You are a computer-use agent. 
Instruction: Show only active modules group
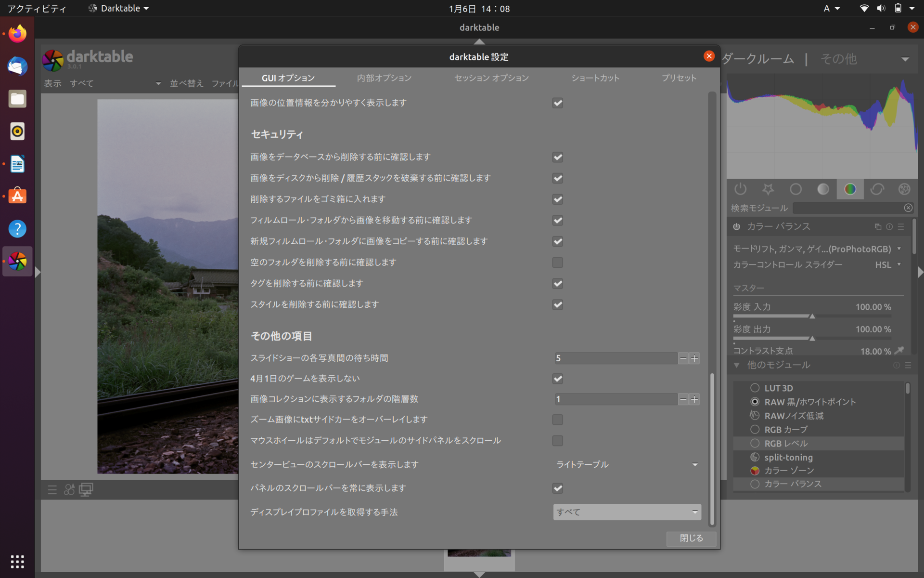(741, 189)
